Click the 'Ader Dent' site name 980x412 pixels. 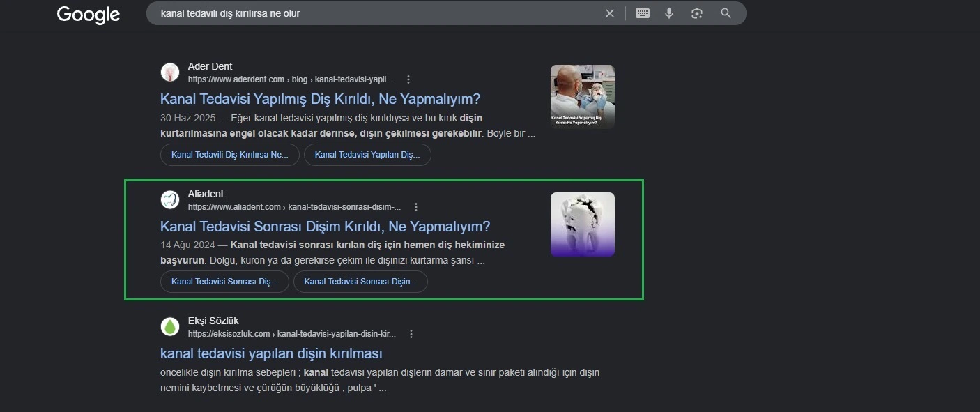[210, 67]
